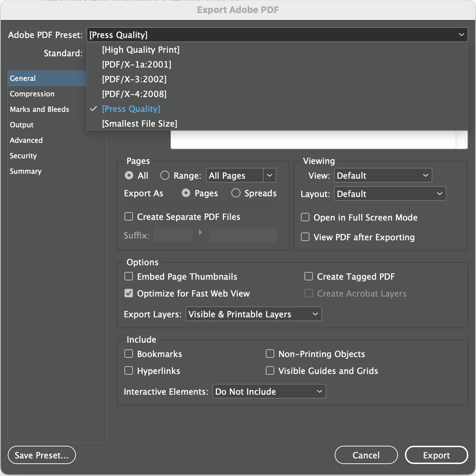Select the Range radio button

tap(165, 175)
